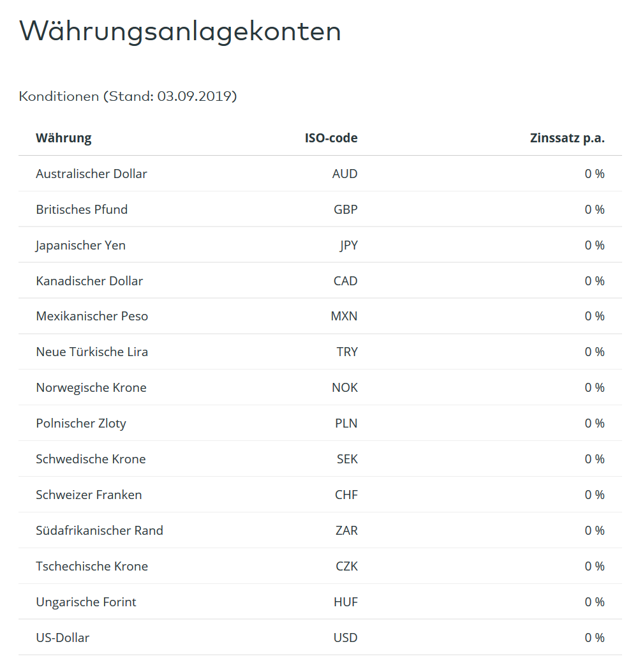Click the Währung column header
The image size is (631, 672).
coord(63,138)
